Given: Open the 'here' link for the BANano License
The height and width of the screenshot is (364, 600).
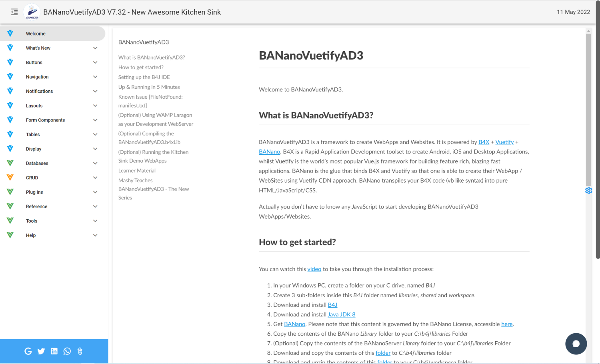Looking at the screenshot, I should click(x=507, y=324).
